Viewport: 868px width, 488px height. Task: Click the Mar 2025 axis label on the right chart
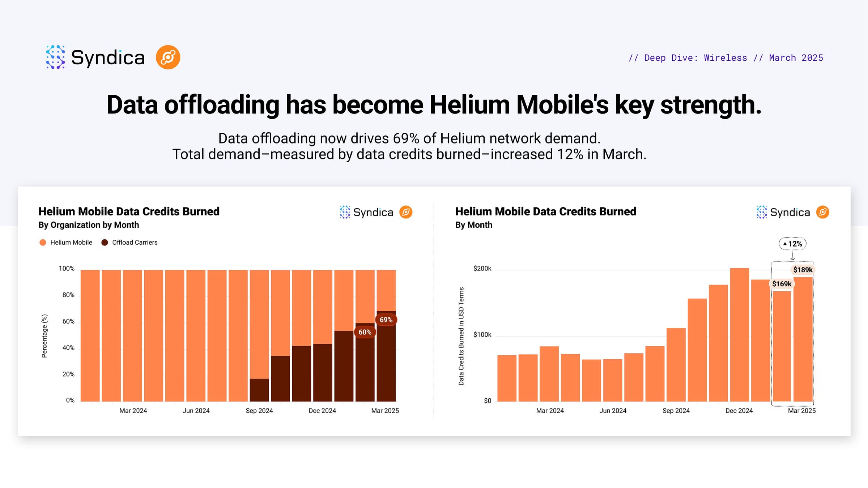[x=802, y=411]
